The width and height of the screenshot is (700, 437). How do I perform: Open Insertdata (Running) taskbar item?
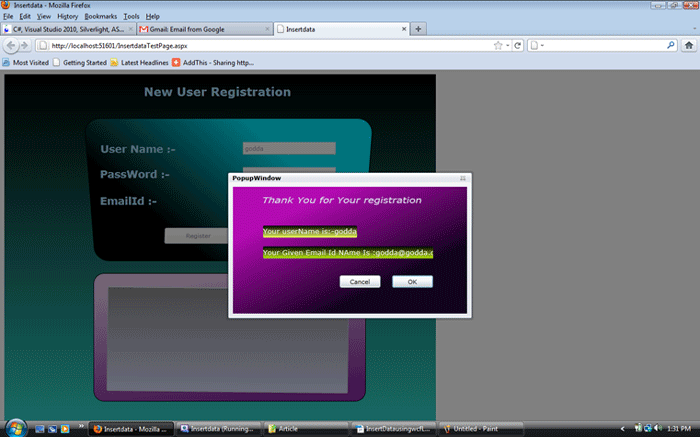tap(218, 429)
